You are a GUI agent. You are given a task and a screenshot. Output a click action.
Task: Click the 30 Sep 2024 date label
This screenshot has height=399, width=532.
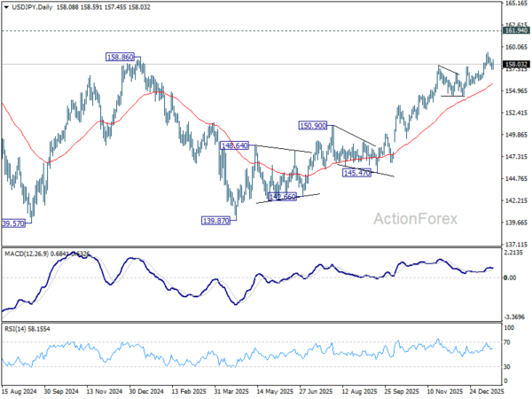61,391
